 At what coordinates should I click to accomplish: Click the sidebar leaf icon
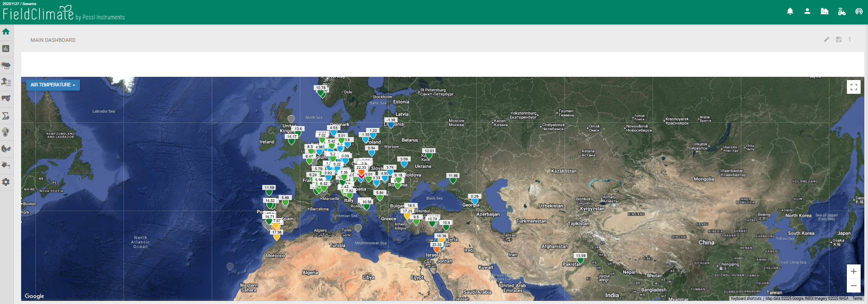pos(6,149)
